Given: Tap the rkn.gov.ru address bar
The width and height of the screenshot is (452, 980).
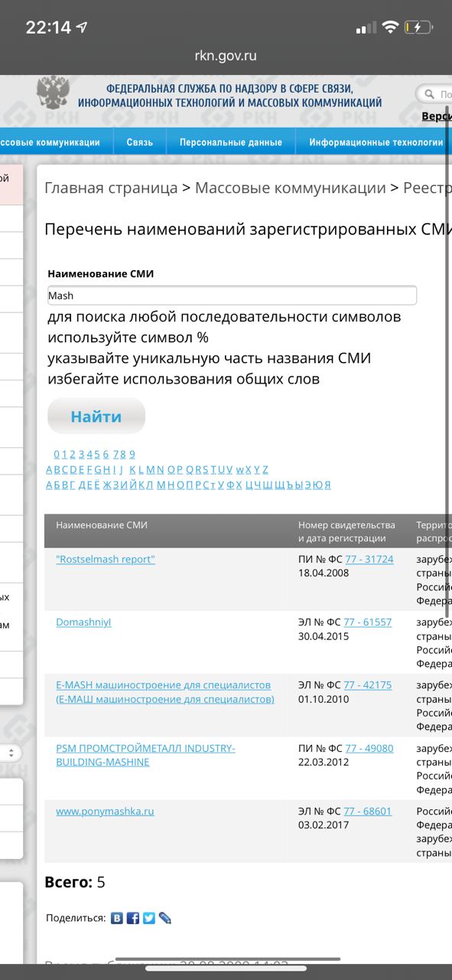Looking at the screenshot, I should coord(226,55).
